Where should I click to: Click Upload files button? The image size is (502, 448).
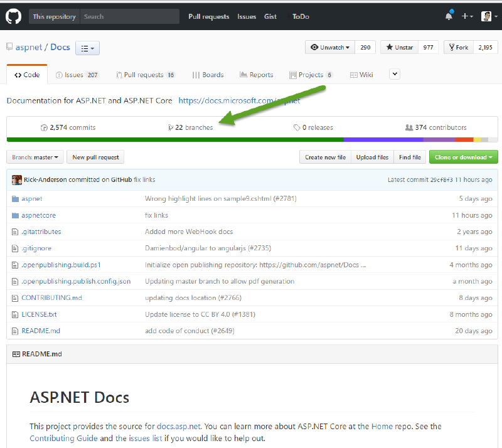pos(372,157)
